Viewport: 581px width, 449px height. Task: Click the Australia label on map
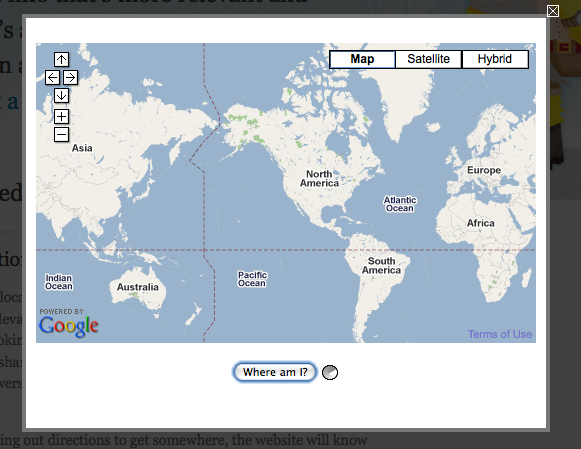tap(138, 287)
